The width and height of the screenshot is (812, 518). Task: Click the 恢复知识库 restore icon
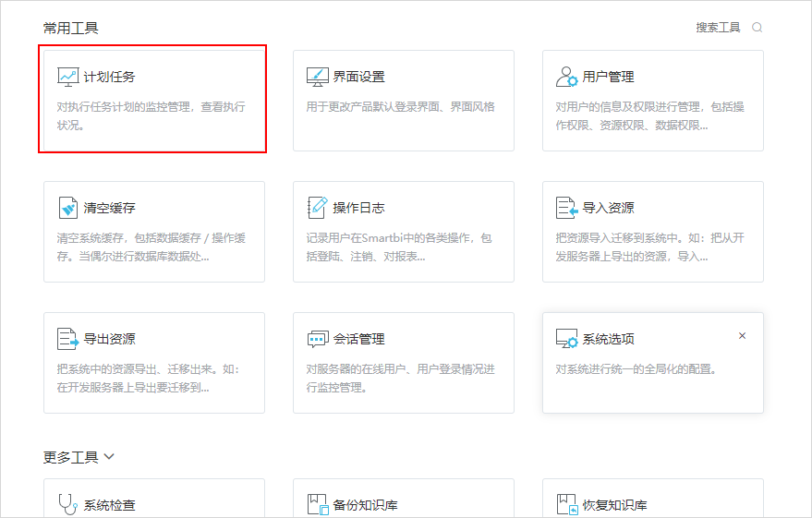pos(567,504)
